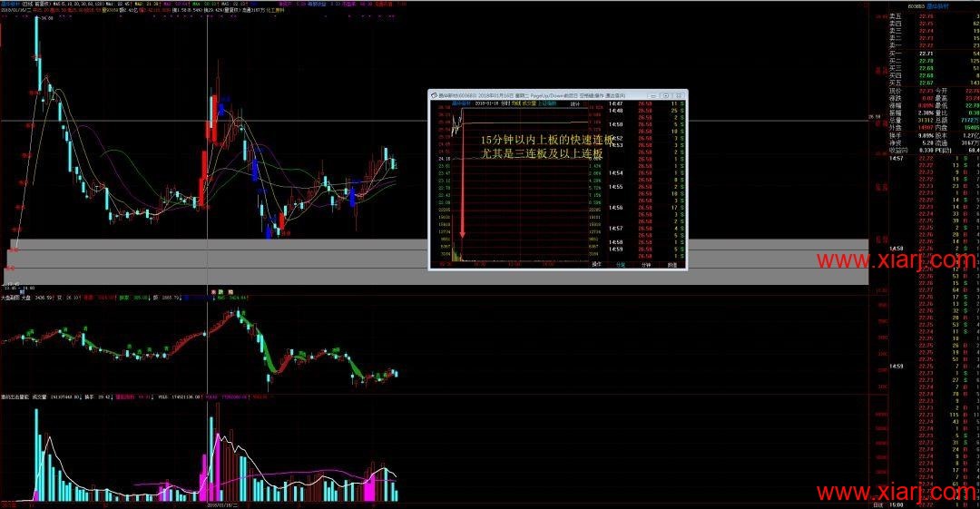
Task: Click the 14:56 row in popup tick list
Action: pos(646,207)
